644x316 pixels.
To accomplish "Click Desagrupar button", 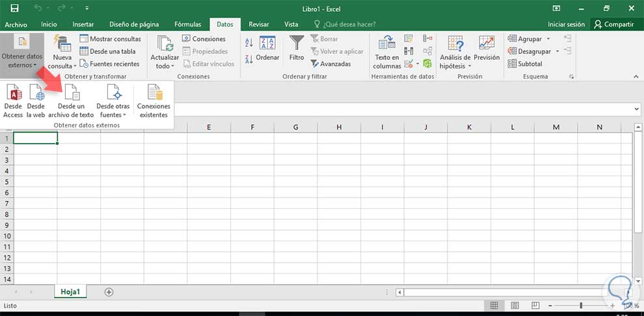I will (530, 51).
